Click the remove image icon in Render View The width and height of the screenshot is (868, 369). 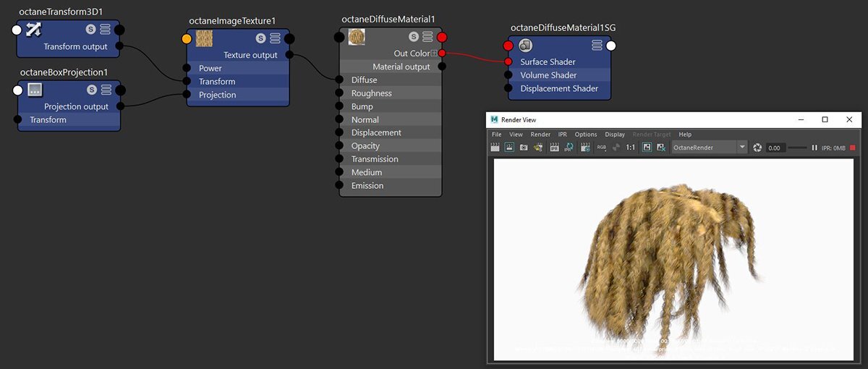tap(661, 148)
